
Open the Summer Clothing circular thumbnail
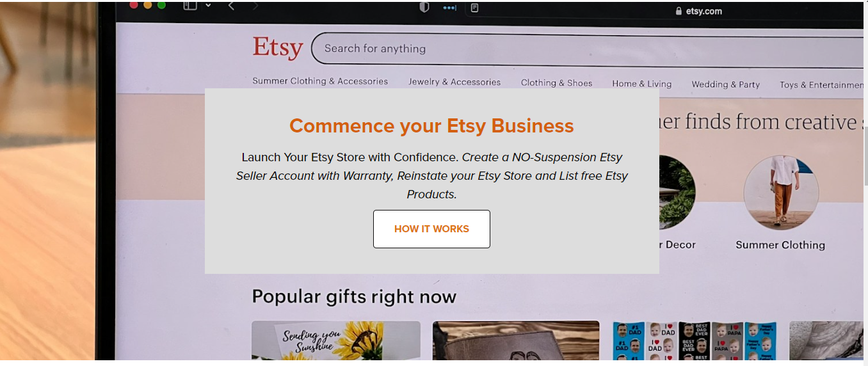tap(781, 193)
